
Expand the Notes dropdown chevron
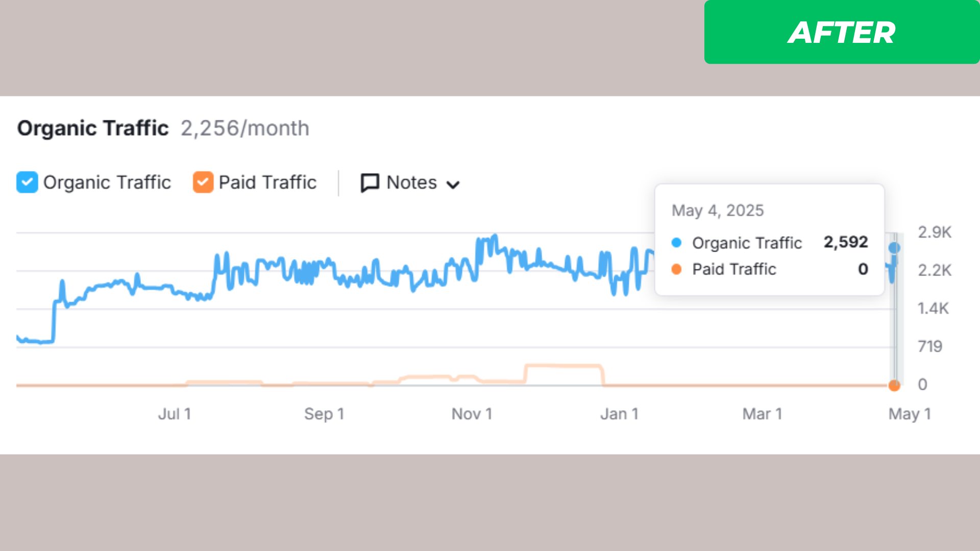pos(453,184)
